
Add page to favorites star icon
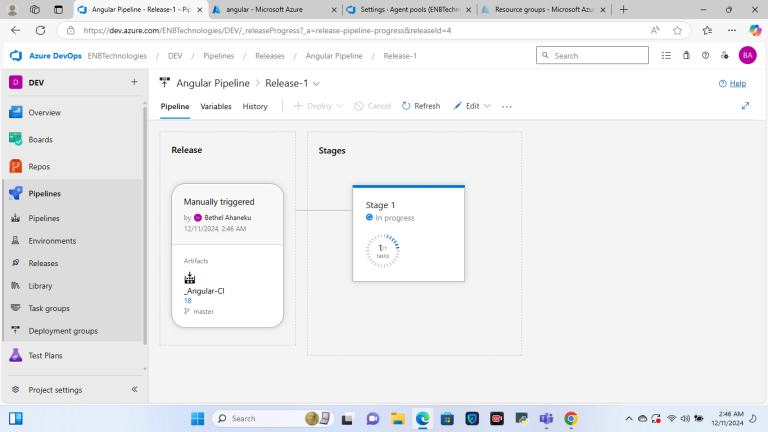[677, 30]
